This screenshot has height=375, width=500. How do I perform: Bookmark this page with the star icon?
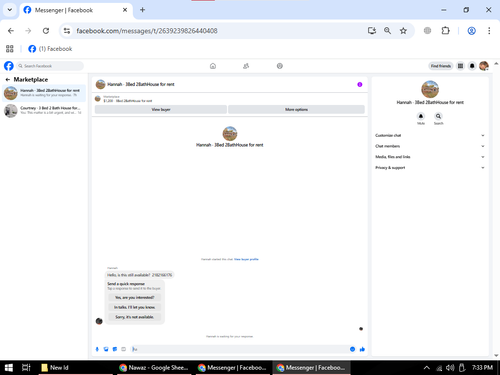click(403, 31)
